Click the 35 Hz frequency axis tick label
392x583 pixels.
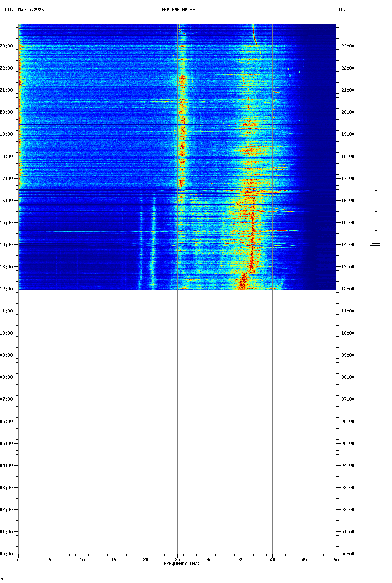point(241,560)
